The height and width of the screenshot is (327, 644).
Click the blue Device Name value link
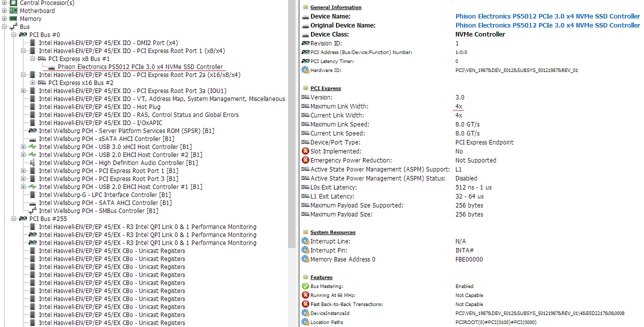(547, 16)
